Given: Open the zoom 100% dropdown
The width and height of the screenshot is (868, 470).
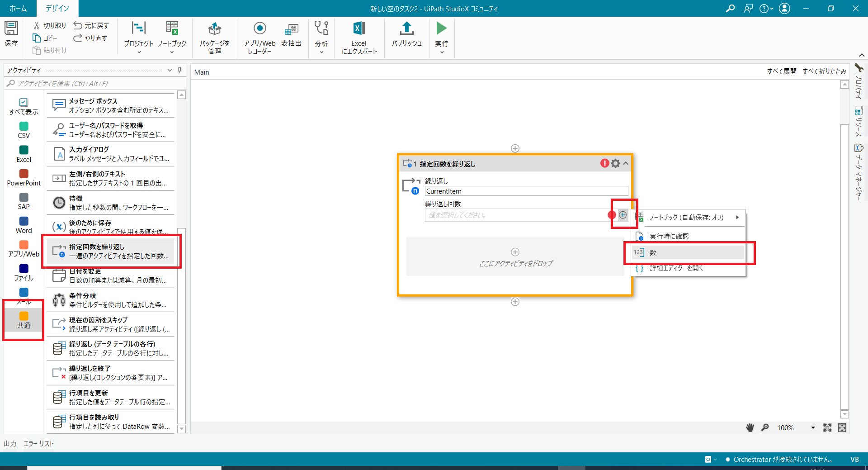Looking at the screenshot, I should click(x=813, y=427).
